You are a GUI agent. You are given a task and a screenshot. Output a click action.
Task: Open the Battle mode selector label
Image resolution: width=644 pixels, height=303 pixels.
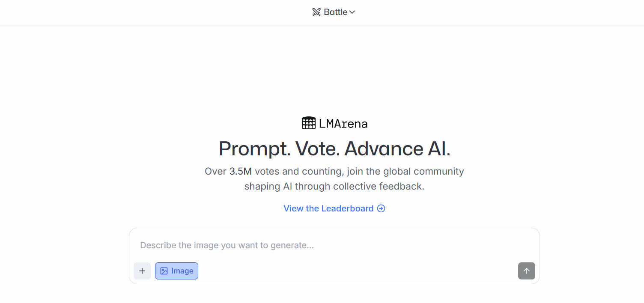pos(335,12)
